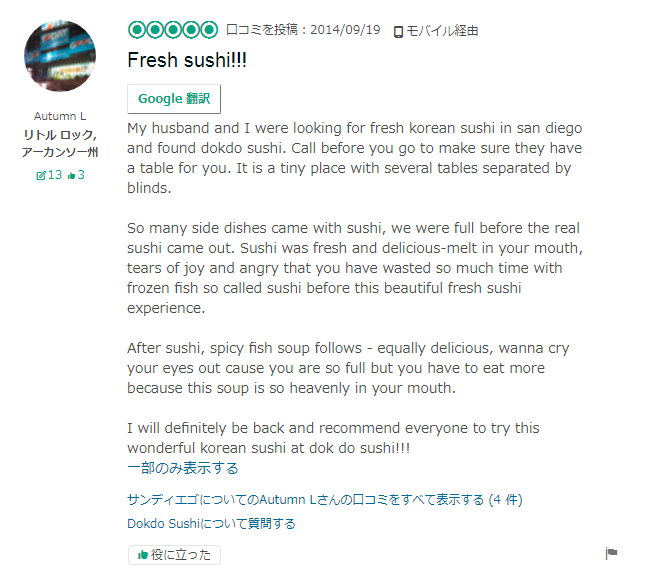Click the review date 2014/09/19

coord(345,31)
